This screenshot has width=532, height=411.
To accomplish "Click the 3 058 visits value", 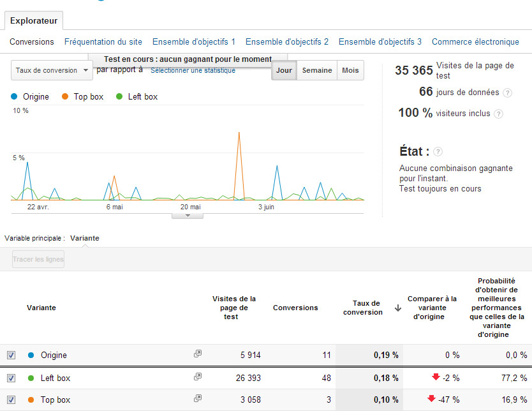I will 251,400.
